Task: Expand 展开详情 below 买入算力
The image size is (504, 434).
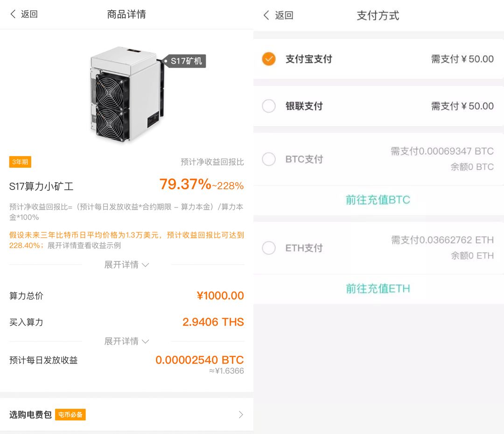Action: (126, 341)
